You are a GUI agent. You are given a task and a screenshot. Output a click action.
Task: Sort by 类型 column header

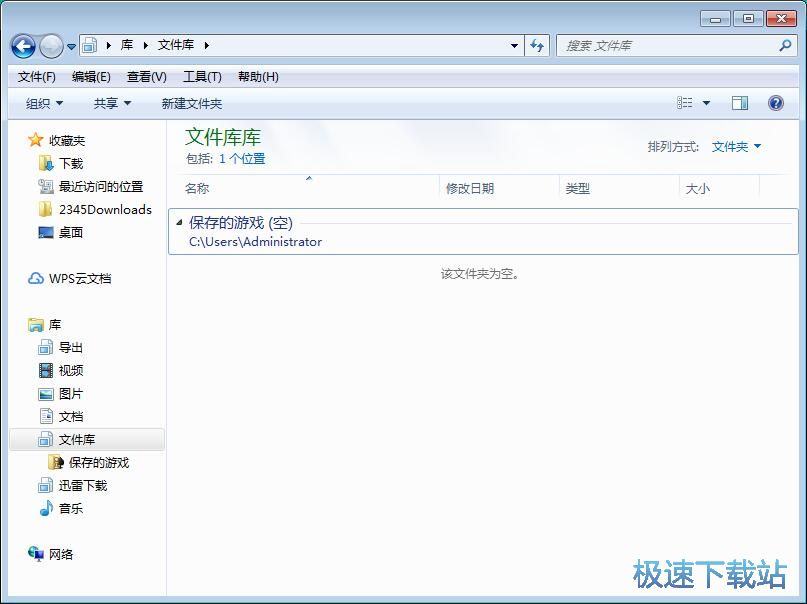click(x=619, y=189)
